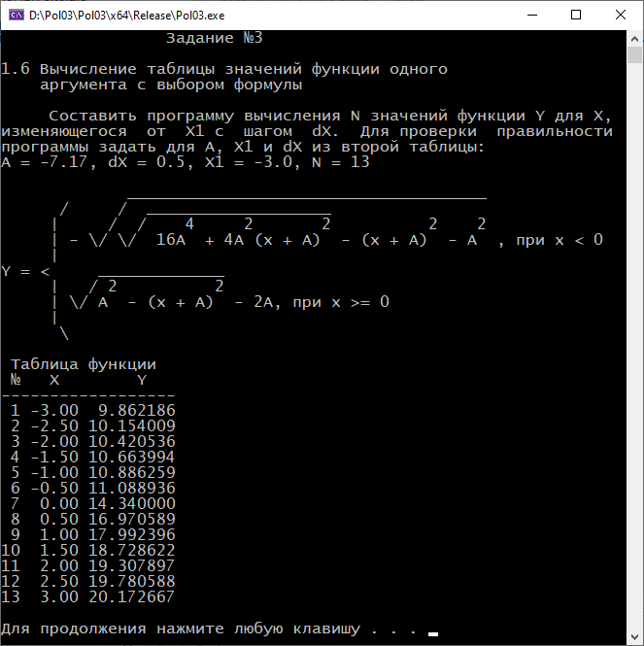Click the № column header

pos(16,380)
